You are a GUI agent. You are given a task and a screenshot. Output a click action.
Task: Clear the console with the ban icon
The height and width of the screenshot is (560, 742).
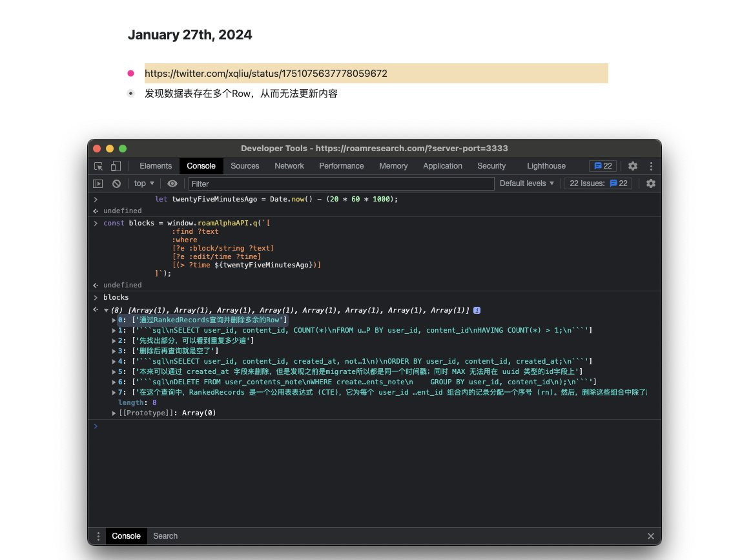coord(116,183)
